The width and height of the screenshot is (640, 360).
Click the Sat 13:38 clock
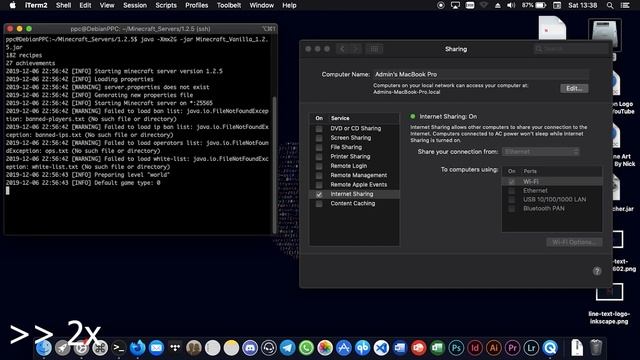[582, 5]
